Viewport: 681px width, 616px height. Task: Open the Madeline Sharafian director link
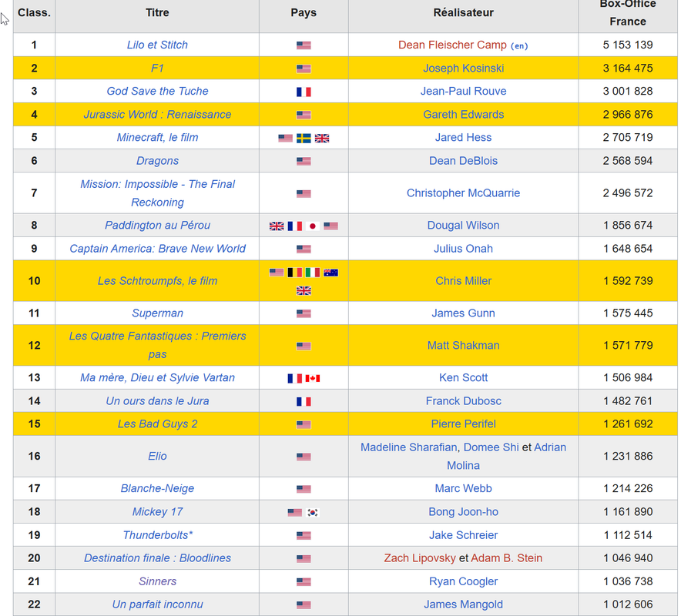[409, 447]
